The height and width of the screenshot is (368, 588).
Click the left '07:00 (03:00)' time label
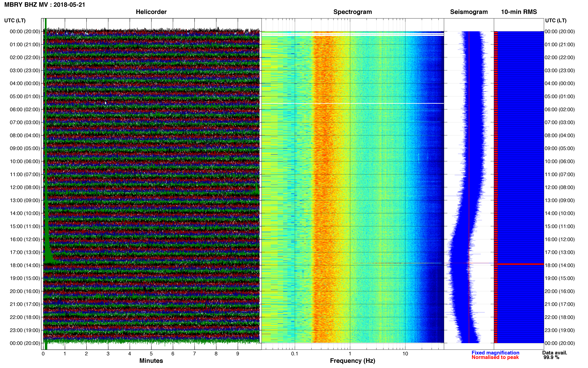(25, 122)
